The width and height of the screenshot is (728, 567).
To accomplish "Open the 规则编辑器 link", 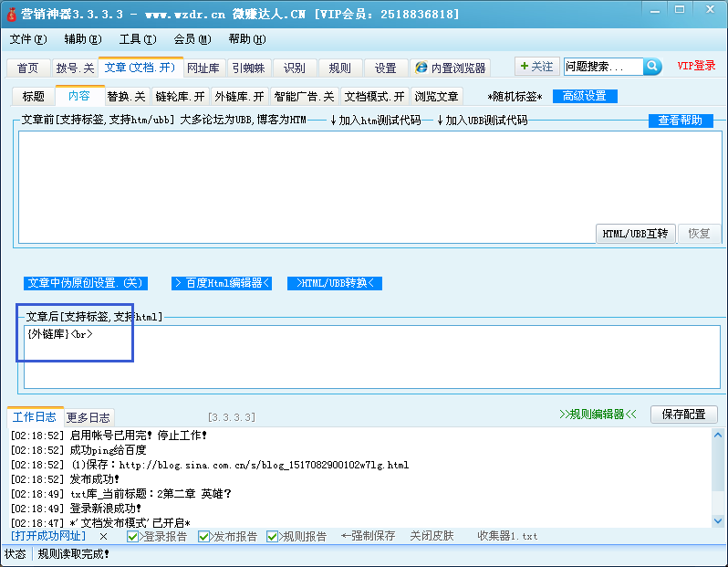I will (598, 414).
